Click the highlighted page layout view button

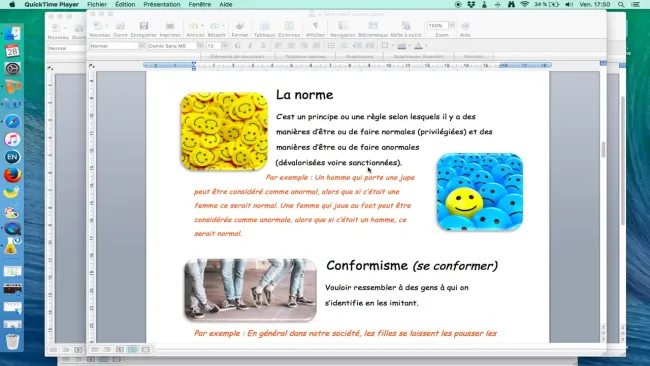point(132,349)
